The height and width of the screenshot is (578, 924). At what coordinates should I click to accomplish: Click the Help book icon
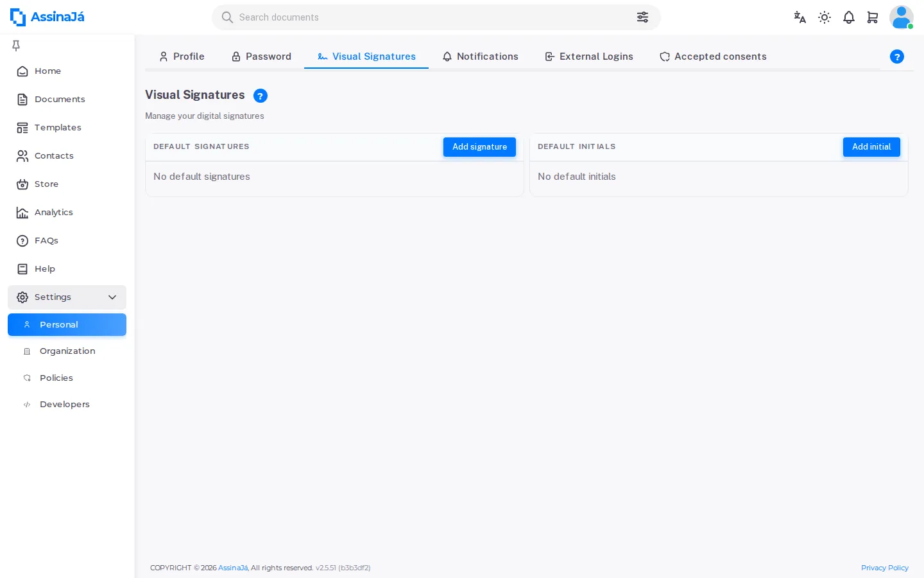click(22, 269)
